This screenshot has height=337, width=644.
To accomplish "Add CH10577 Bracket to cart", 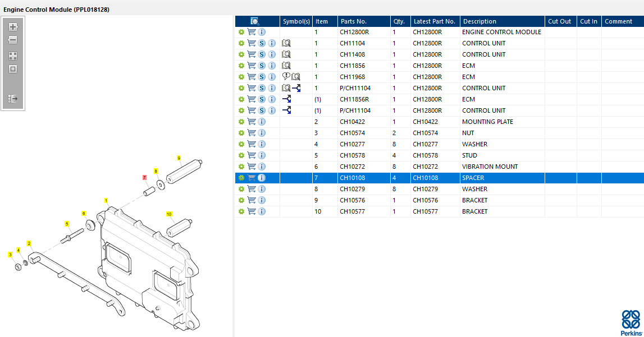I will (252, 211).
